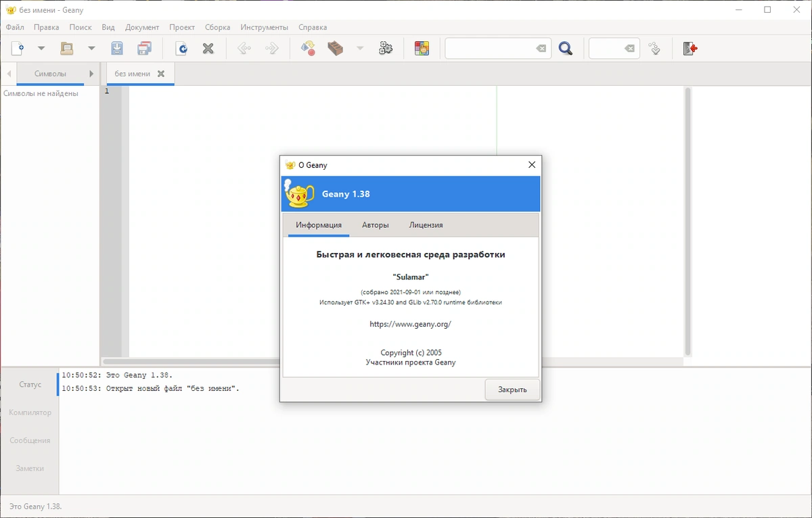Select the Сообщения message tab
Screen dimensions: 812x518
(30, 440)
